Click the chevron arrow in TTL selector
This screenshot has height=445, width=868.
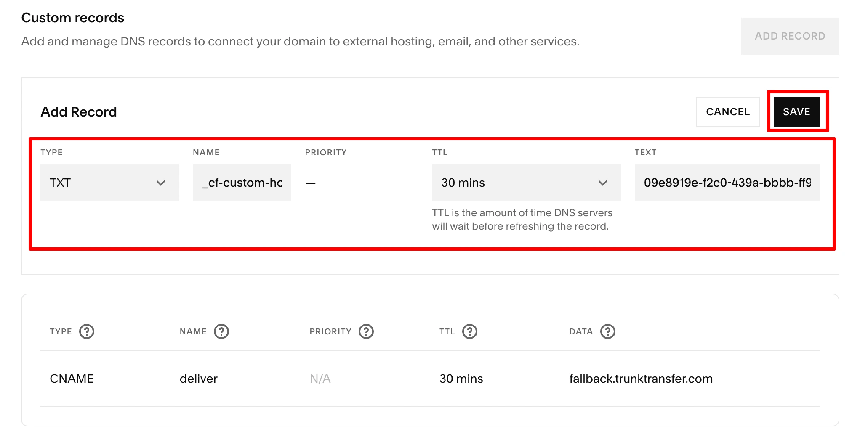click(x=603, y=183)
